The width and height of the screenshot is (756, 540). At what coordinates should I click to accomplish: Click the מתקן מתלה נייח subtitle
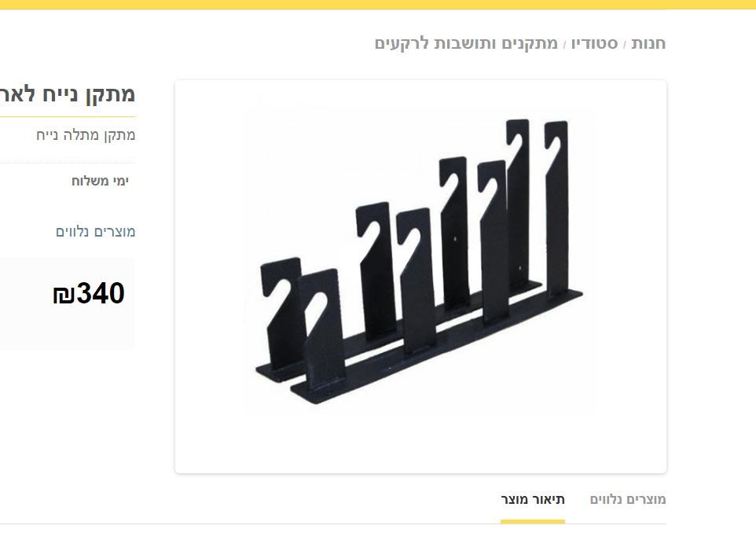(86, 134)
